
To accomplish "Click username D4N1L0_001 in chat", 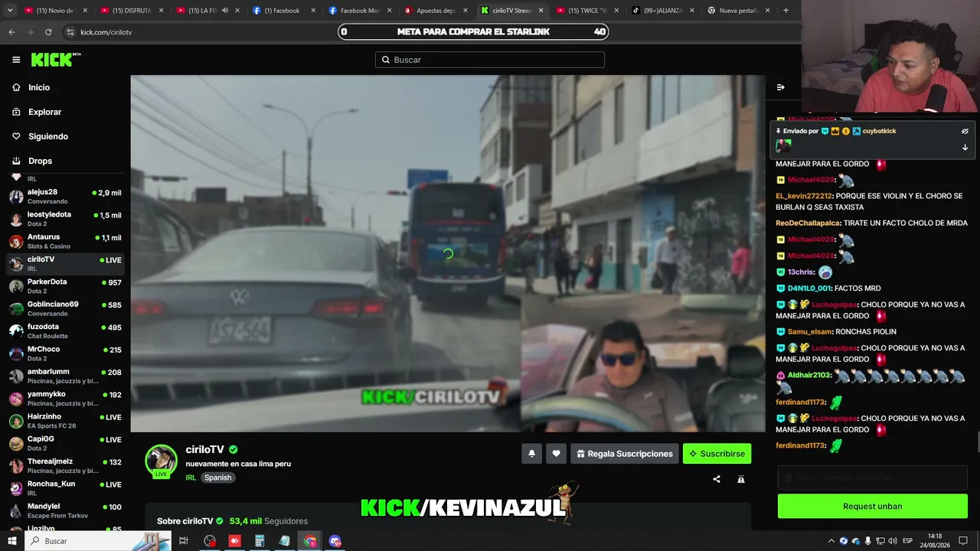I will coord(809,289).
